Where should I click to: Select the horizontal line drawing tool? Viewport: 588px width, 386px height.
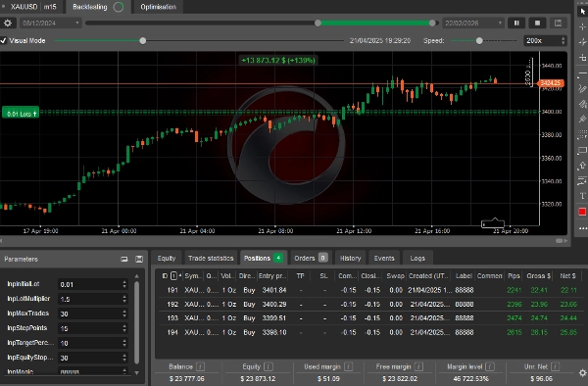582,73
